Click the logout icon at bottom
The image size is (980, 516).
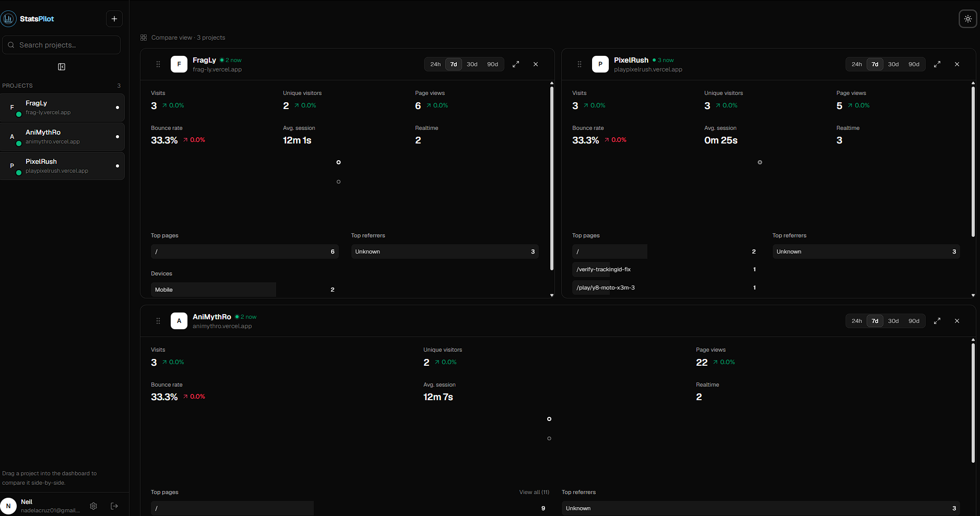(x=114, y=506)
